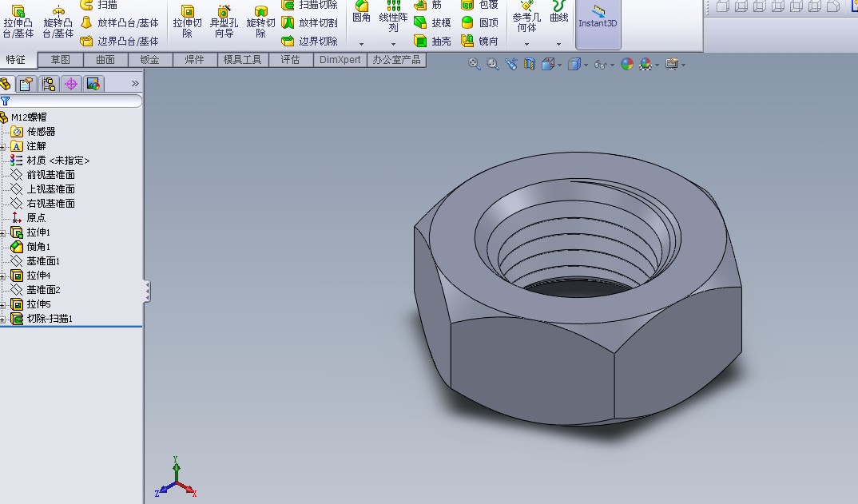Screen dimensions: 858x504
Task: Expand the 拉伸4 feature node
Action: point(2,276)
